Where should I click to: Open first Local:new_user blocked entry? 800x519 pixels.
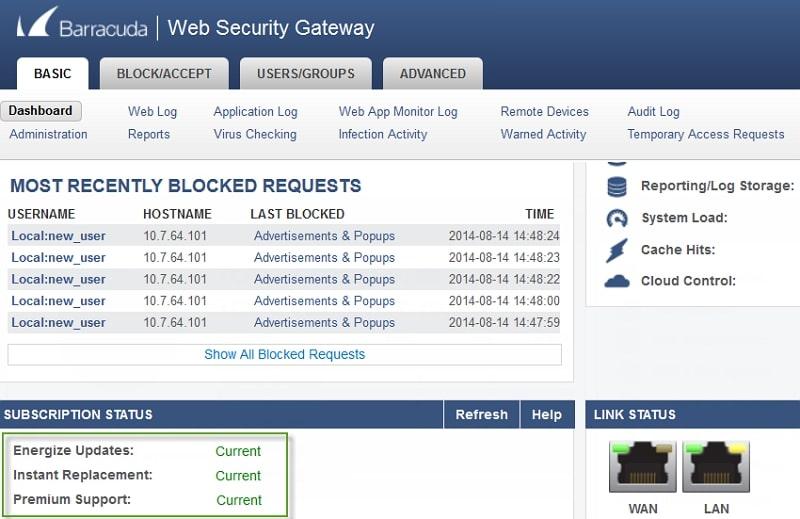[x=58, y=236]
